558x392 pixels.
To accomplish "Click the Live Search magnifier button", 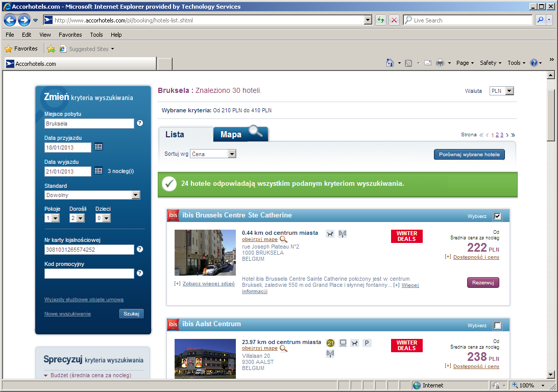I will (540, 20).
